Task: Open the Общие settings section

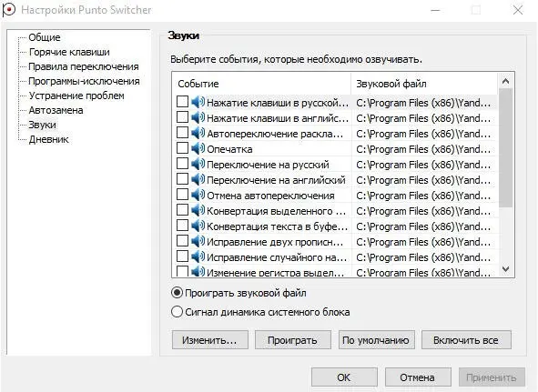Action: tap(45, 37)
